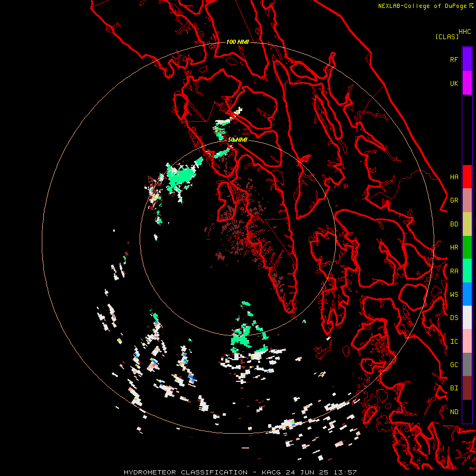This screenshot has height=476, width=476.
Task: Click the 100 NMI range ring label
Action: 237,42
